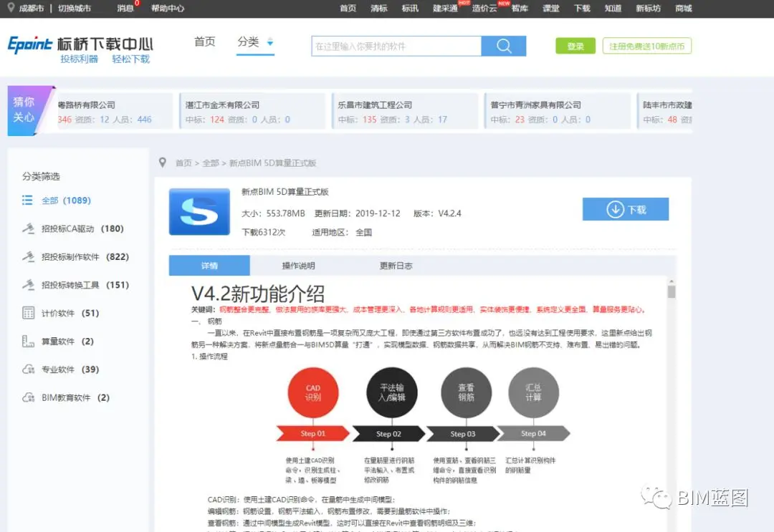This screenshot has width=774, height=532.
Task: Click the cloud icon beside 专业软件
Action: click(x=28, y=369)
